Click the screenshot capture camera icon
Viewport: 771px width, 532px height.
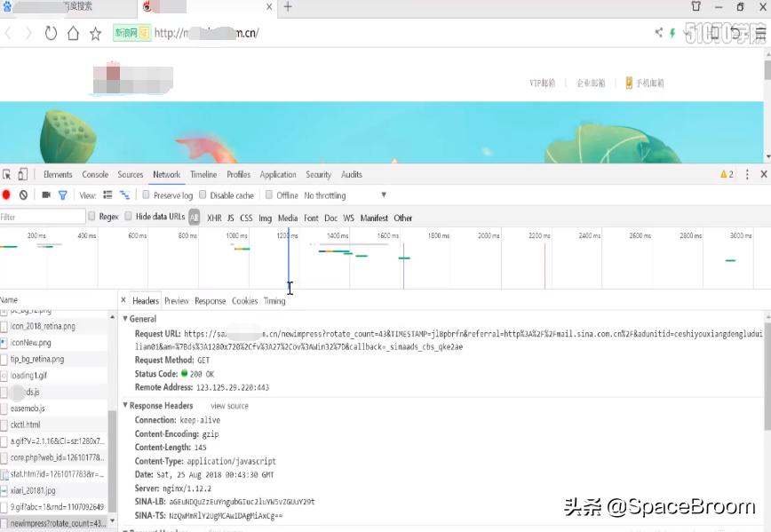(x=47, y=195)
